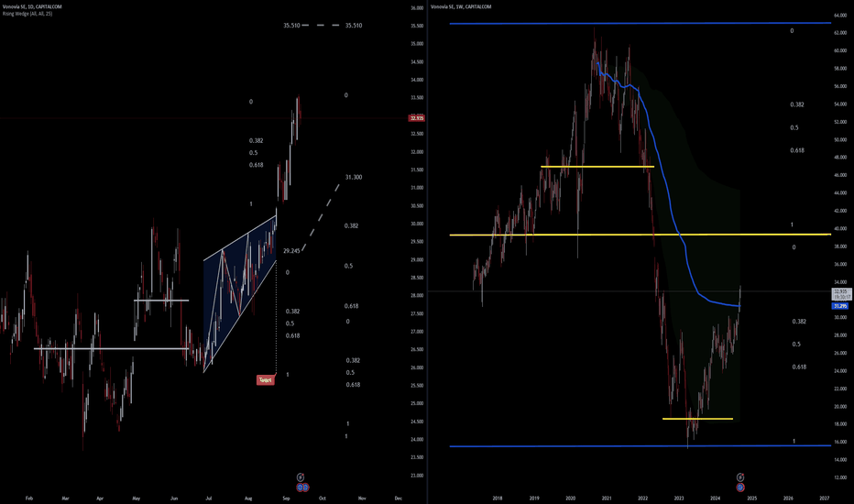Select the blue rising wedge pattern on daily chart
The width and height of the screenshot is (854, 504).
pos(240,294)
